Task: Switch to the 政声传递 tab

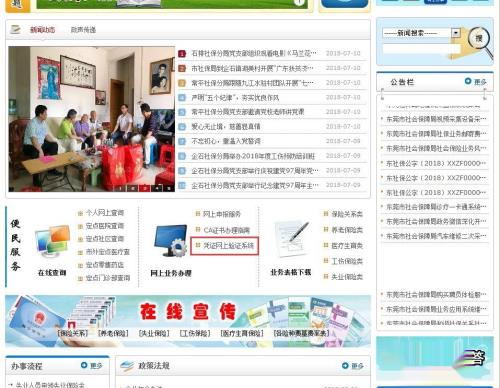Action: 83,30
